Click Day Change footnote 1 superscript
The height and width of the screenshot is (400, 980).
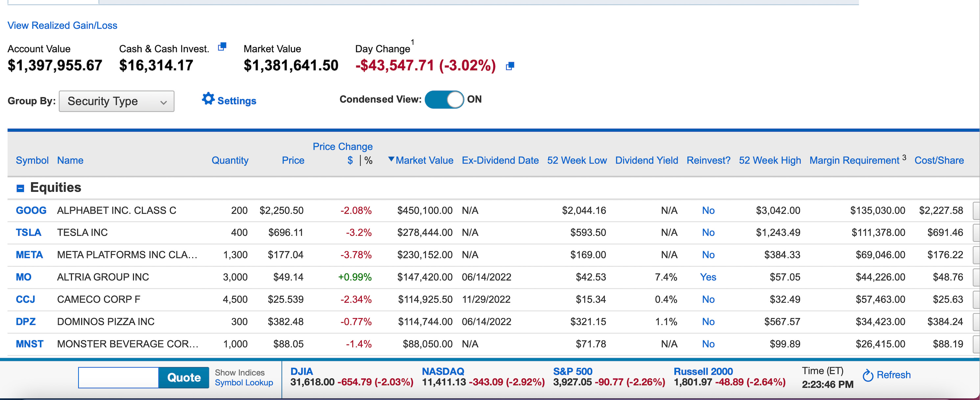click(412, 42)
